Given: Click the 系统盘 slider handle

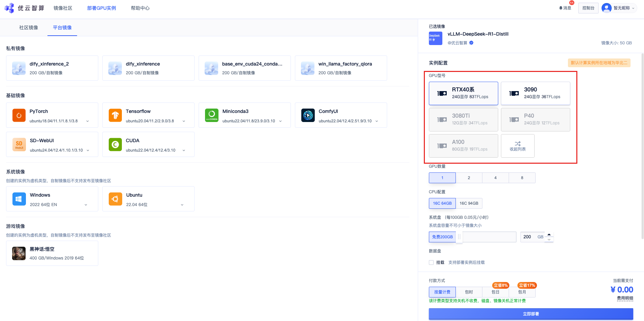Looking at the screenshot, I should point(459,237).
